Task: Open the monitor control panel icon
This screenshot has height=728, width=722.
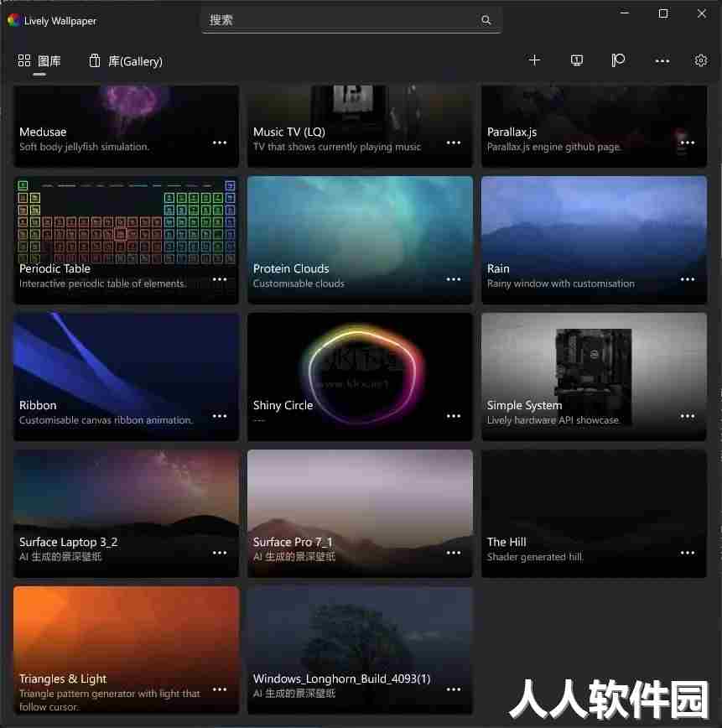Action: point(577,60)
